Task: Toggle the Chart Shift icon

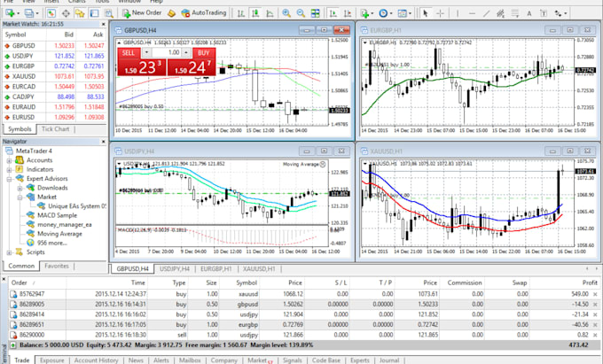Action: (348, 13)
